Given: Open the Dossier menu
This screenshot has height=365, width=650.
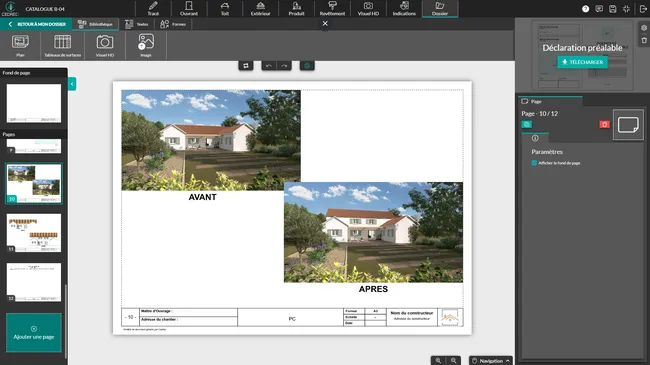Looking at the screenshot, I should (x=440, y=9).
